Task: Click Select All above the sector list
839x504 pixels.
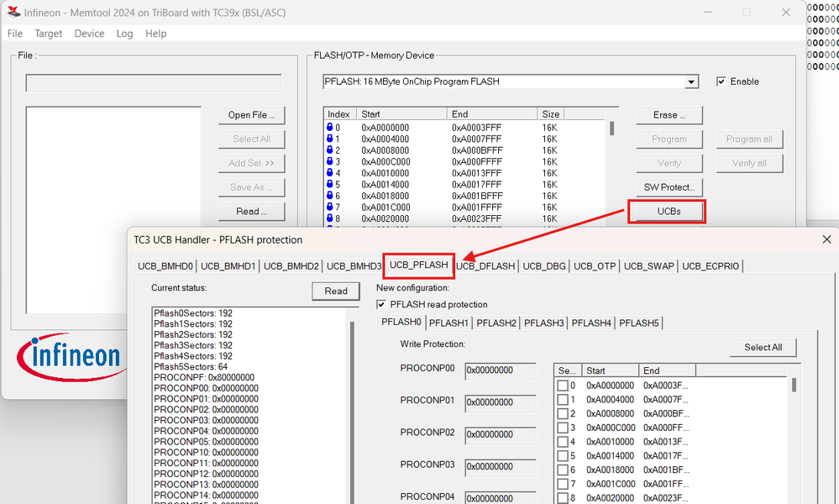Action: click(x=762, y=347)
